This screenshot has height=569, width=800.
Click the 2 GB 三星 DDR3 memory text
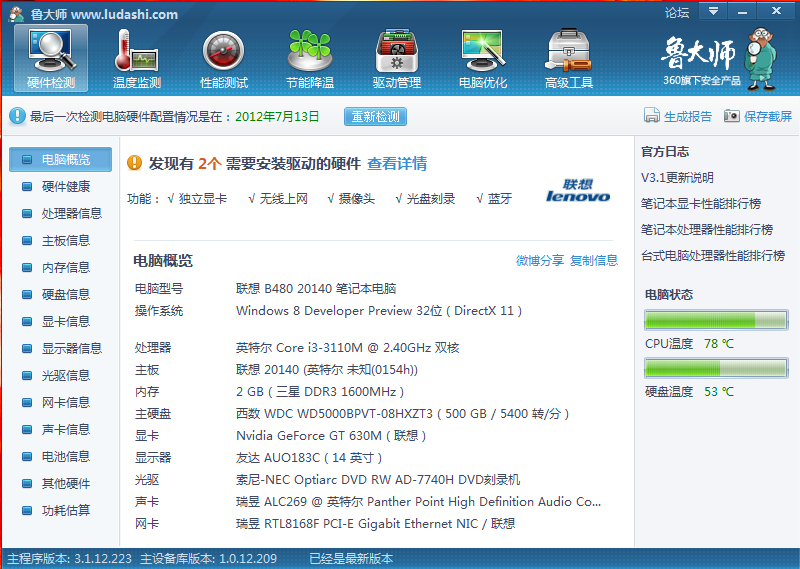[x=320, y=391]
